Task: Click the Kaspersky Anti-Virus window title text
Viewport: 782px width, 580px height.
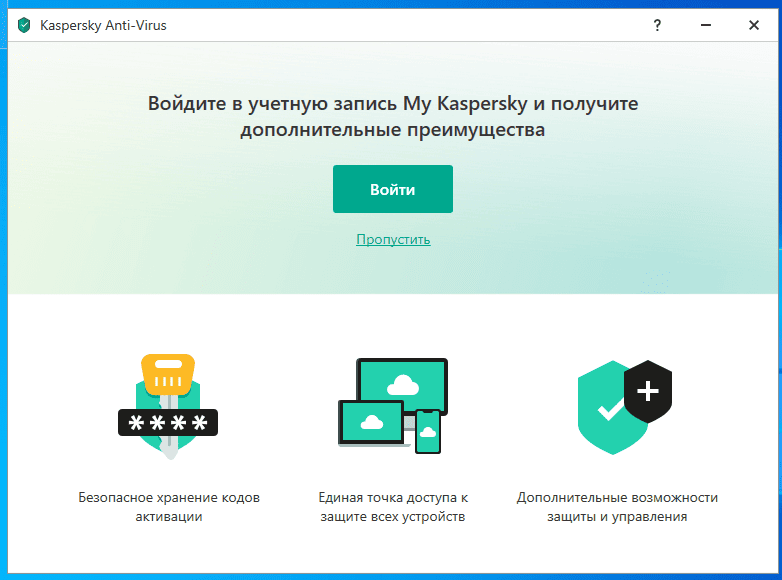Action: click(x=103, y=25)
